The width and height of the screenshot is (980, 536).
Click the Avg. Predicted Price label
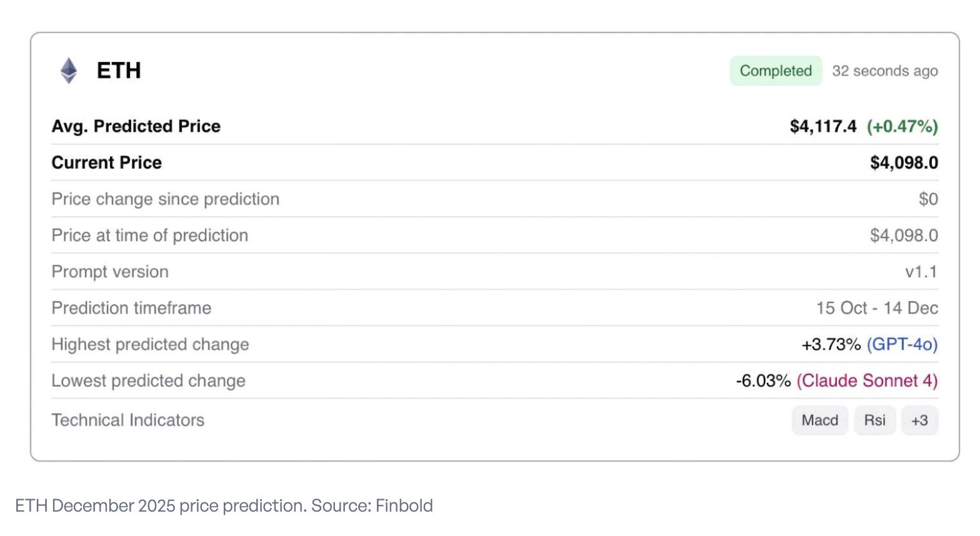[x=136, y=126]
